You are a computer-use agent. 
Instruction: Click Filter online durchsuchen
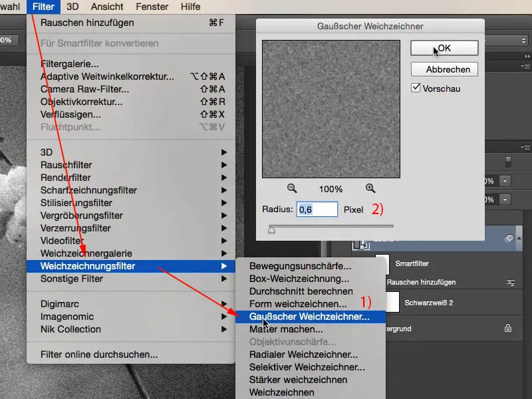[130, 354]
